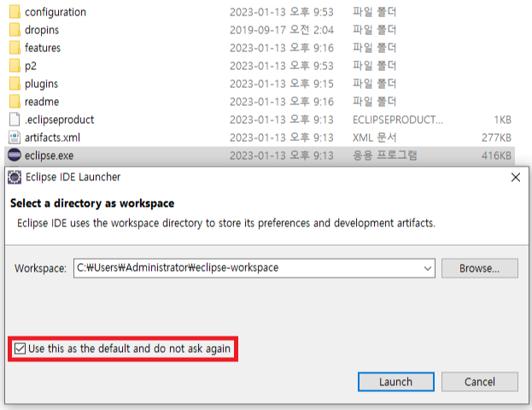Click the .eclipseproduct file icon
Image resolution: width=532 pixels, height=410 pixels.
(15, 120)
